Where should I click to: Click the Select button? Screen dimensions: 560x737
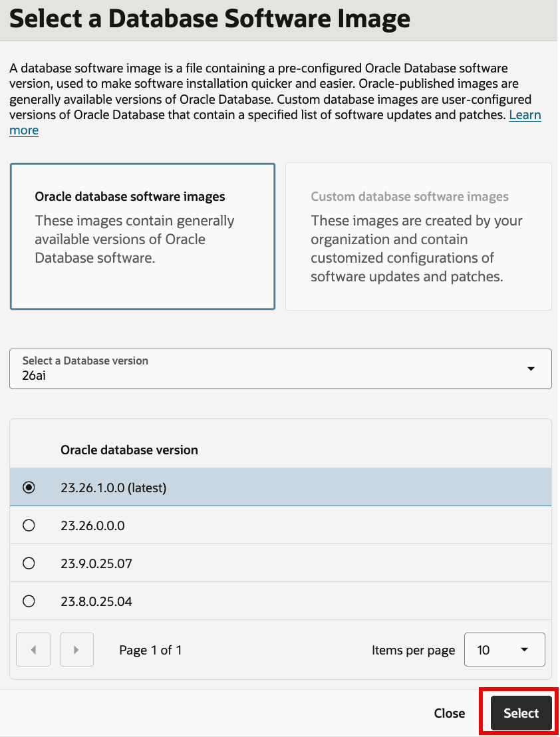click(x=521, y=713)
